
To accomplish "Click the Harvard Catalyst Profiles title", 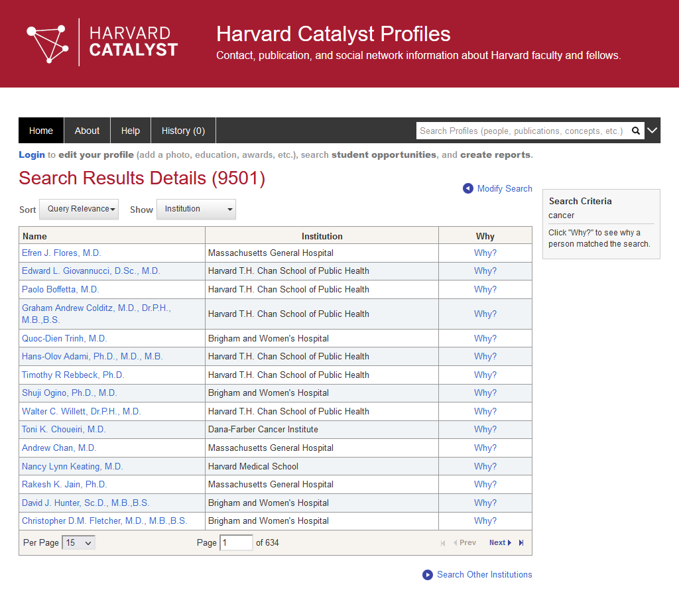I will [334, 34].
